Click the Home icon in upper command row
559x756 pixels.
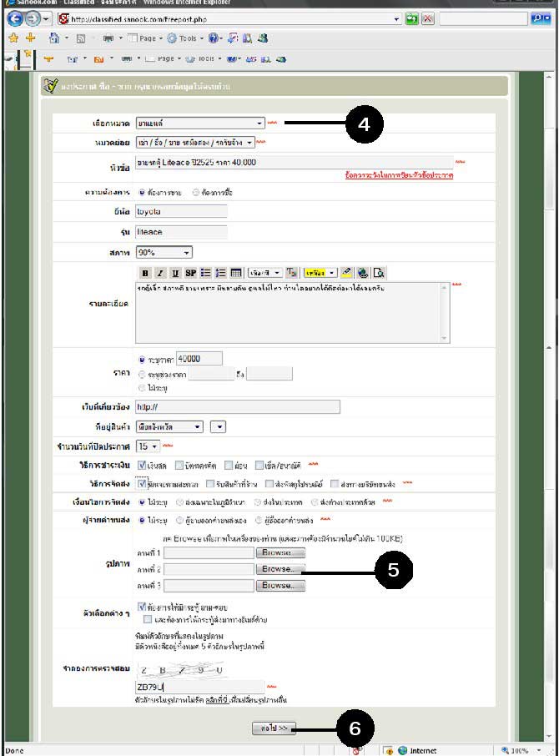coord(54,38)
